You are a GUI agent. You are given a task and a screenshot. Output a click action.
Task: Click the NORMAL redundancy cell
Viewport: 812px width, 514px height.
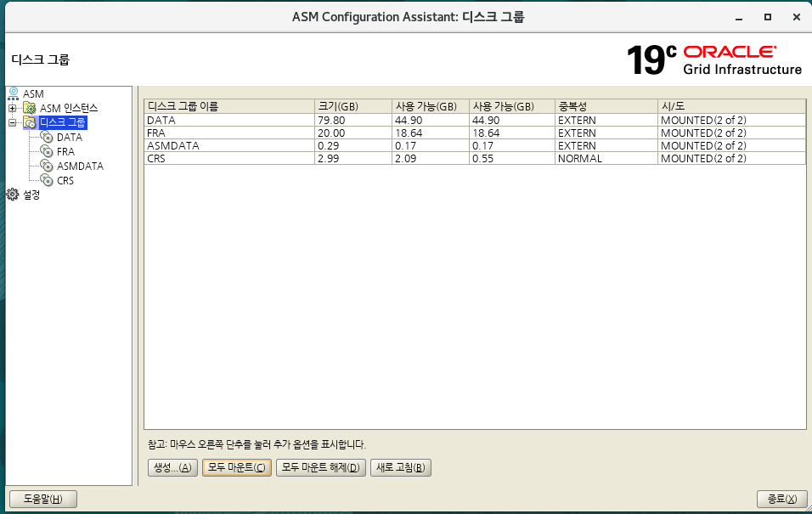coord(606,159)
